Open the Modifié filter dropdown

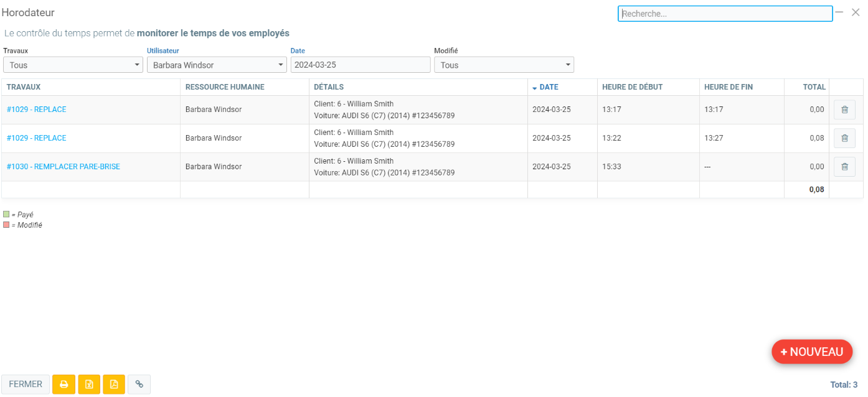(504, 65)
